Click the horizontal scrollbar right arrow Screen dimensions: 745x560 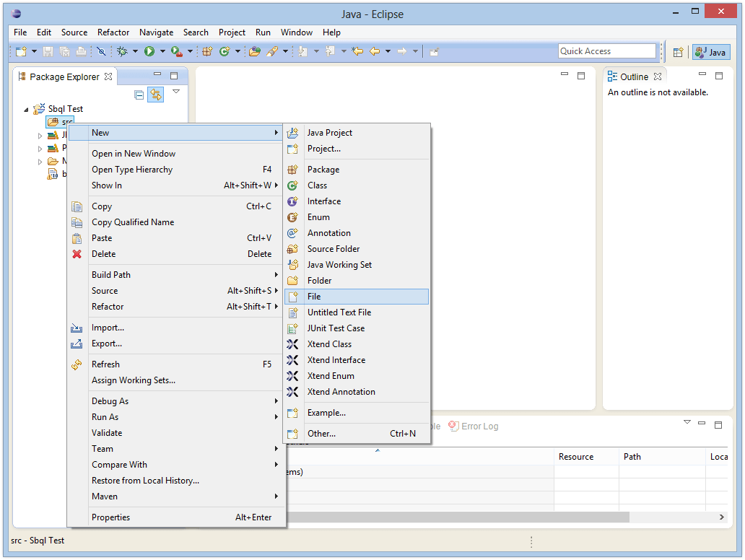tap(722, 517)
